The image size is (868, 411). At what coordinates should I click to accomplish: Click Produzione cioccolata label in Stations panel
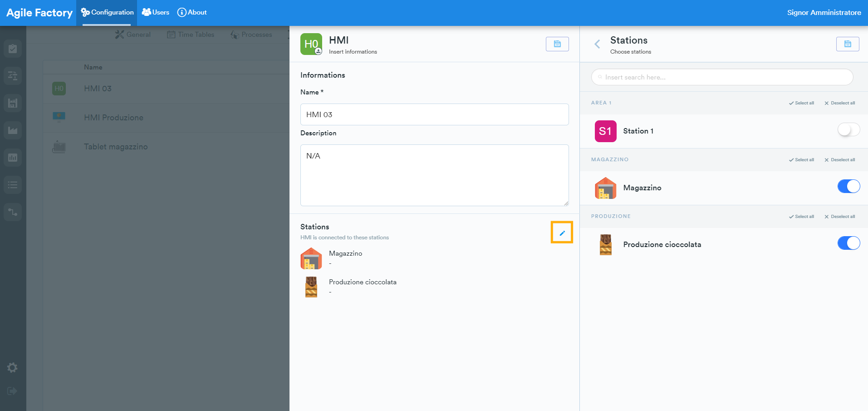[662, 244]
